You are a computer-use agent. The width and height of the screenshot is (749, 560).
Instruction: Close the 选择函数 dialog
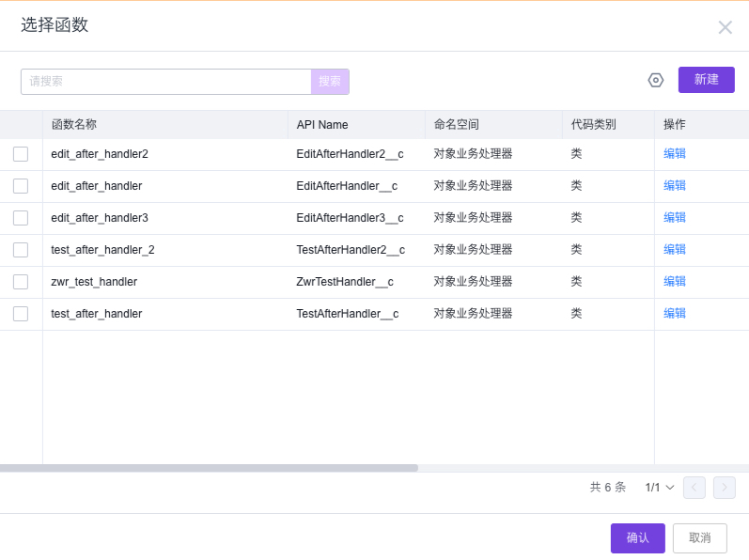pos(725,27)
